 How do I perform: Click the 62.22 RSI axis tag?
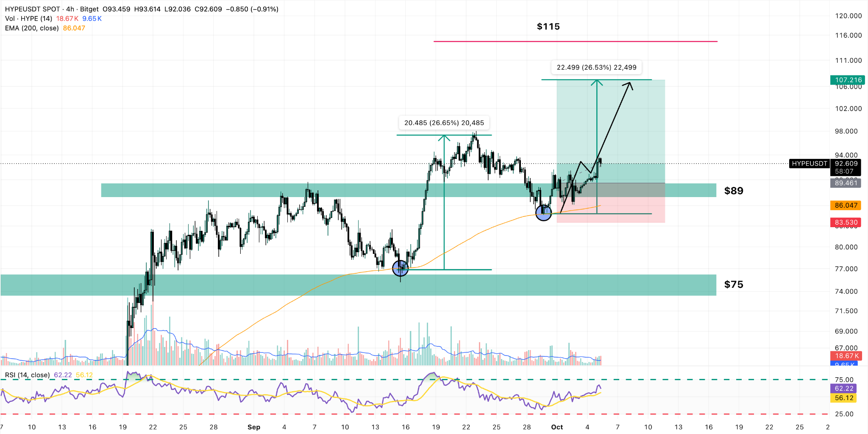(x=843, y=389)
